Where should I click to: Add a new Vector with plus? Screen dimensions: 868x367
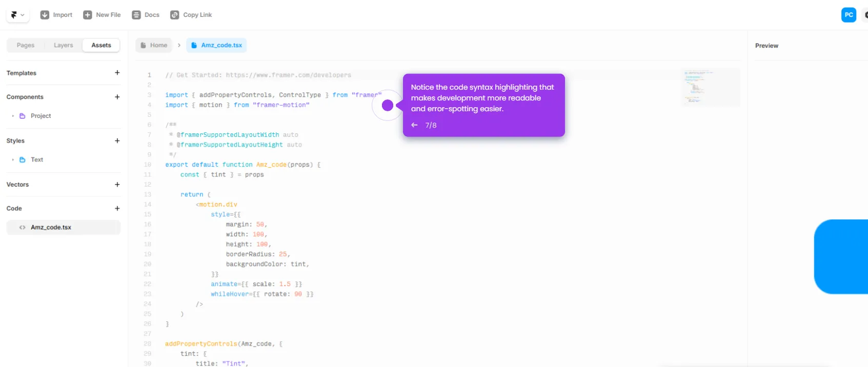(117, 185)
